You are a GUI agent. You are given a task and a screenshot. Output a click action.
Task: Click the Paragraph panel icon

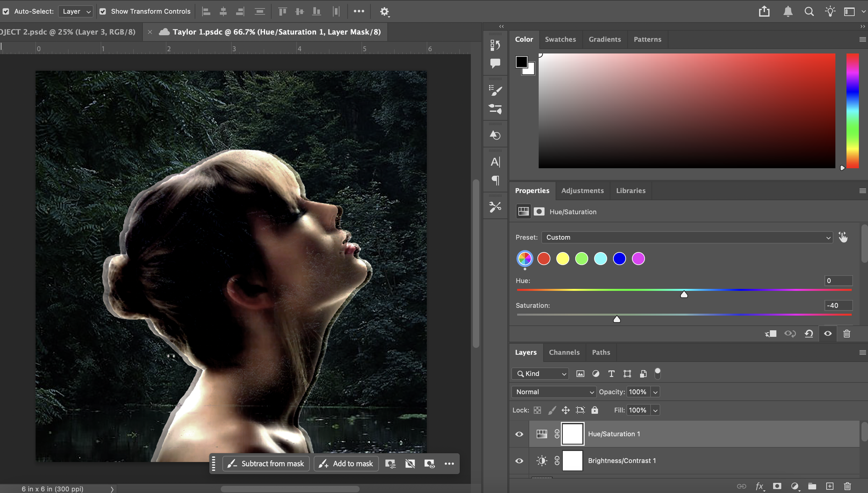point(495,181)
